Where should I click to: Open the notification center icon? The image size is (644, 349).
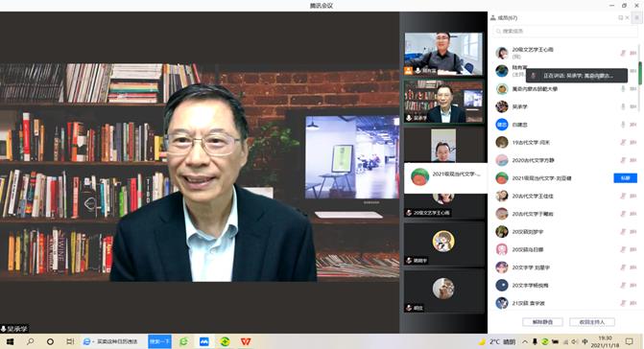pyautogui.click(x=630, y=341)
